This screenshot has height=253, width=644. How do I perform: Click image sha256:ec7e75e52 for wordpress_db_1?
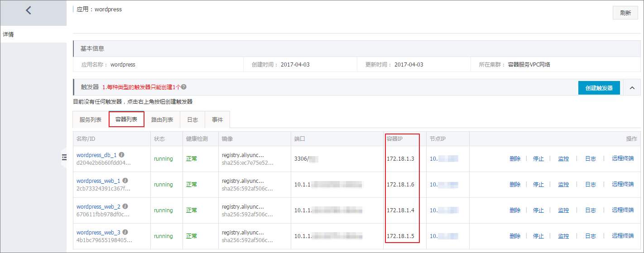point(248,162)
